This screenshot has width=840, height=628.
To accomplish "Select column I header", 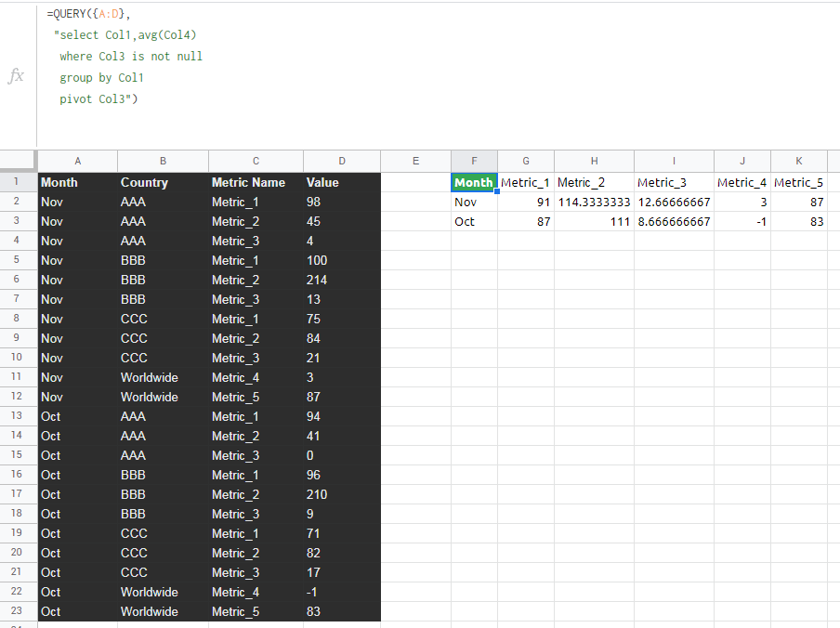I will tap(674, 161).
